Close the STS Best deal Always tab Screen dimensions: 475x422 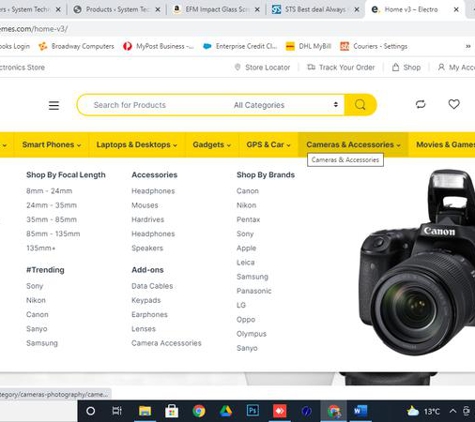tap(357, 10)
